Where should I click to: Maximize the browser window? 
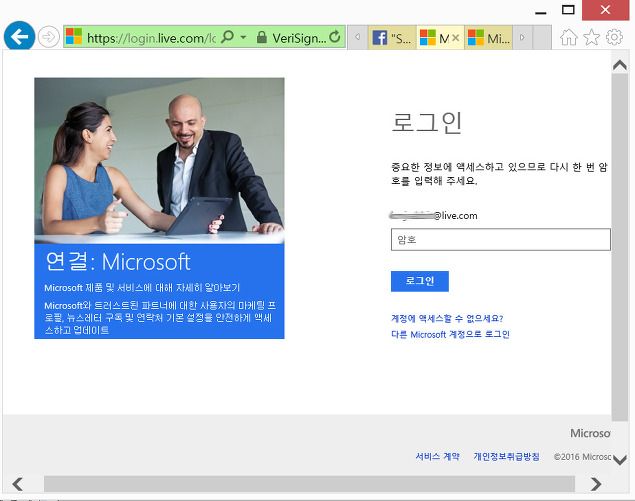pyautogui.click(x=568, y=10)
